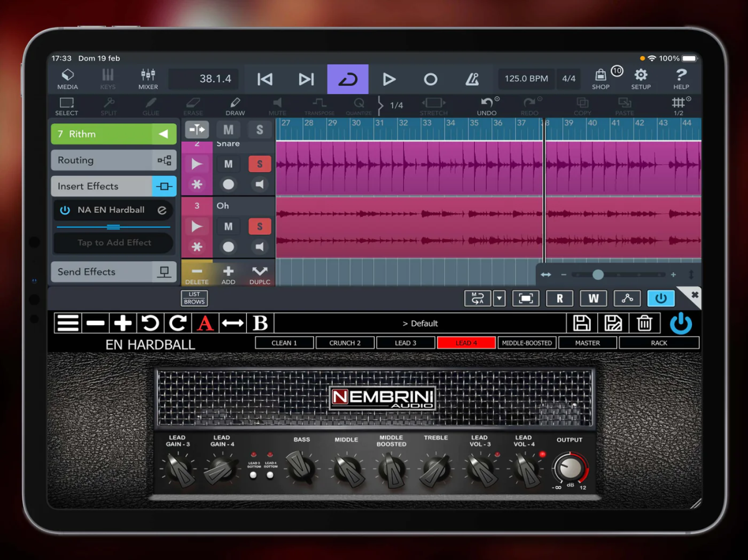Add a new track
Screen dimensions: 748x560
(228, 275)
